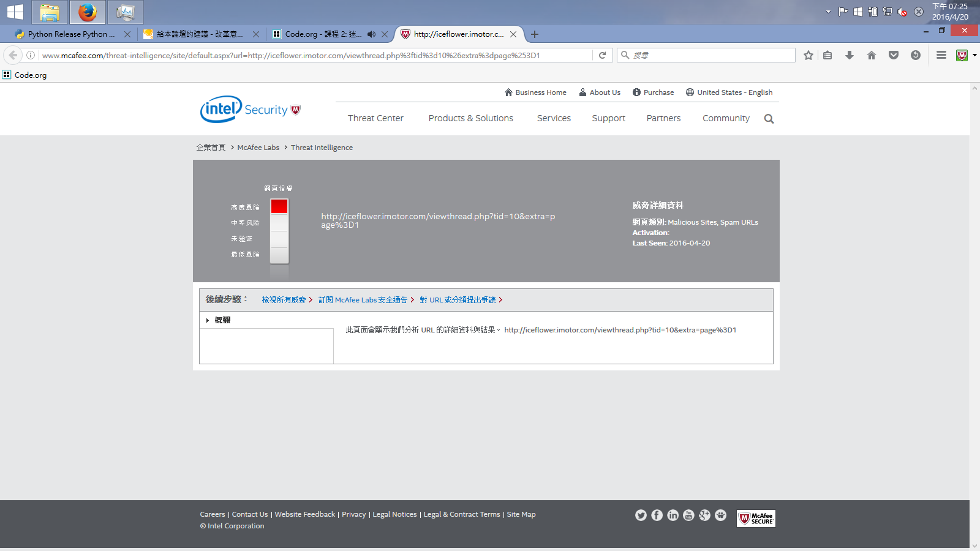Open McAfee SiteAdvisor toolbar dropdown arrow

pos(974,55)
